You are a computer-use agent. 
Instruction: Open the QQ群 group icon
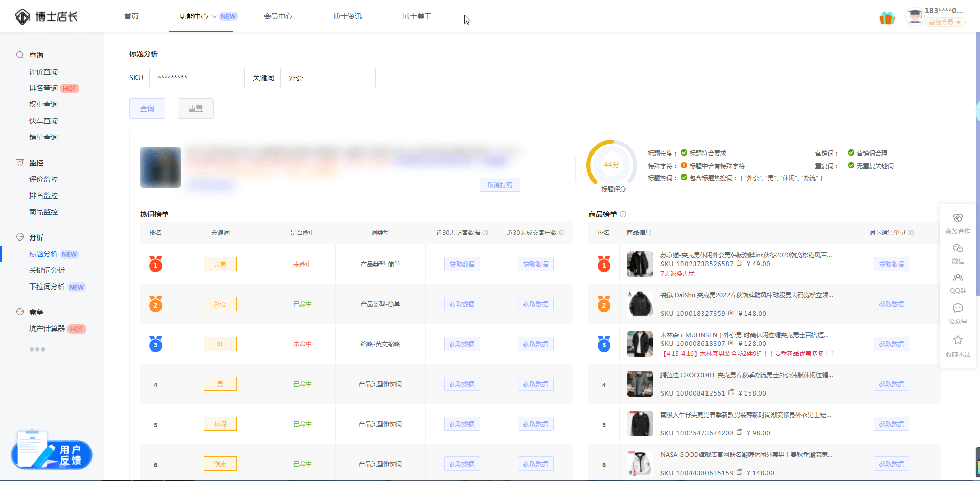pos(958,278)
